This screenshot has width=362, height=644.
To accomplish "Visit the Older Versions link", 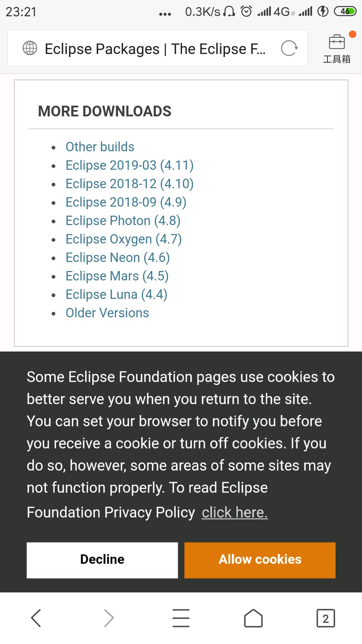I will 107,313.
